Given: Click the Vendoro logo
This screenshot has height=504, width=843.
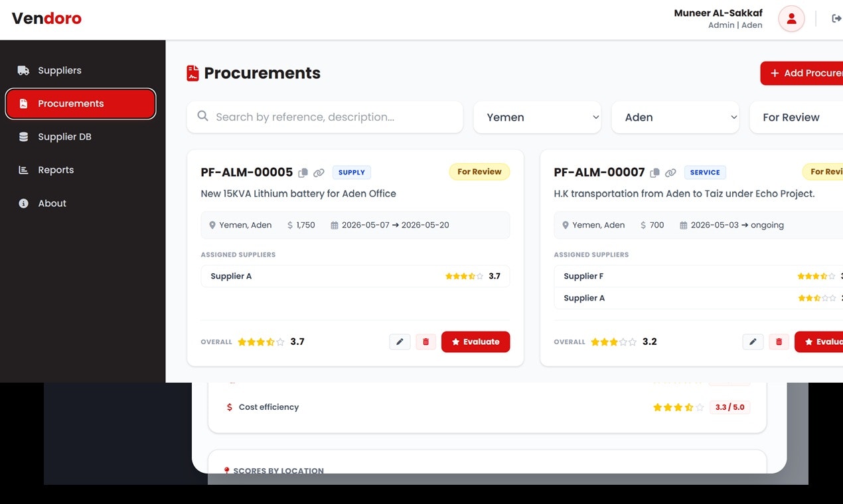Looking at the screenshot, I should point(46,19).
